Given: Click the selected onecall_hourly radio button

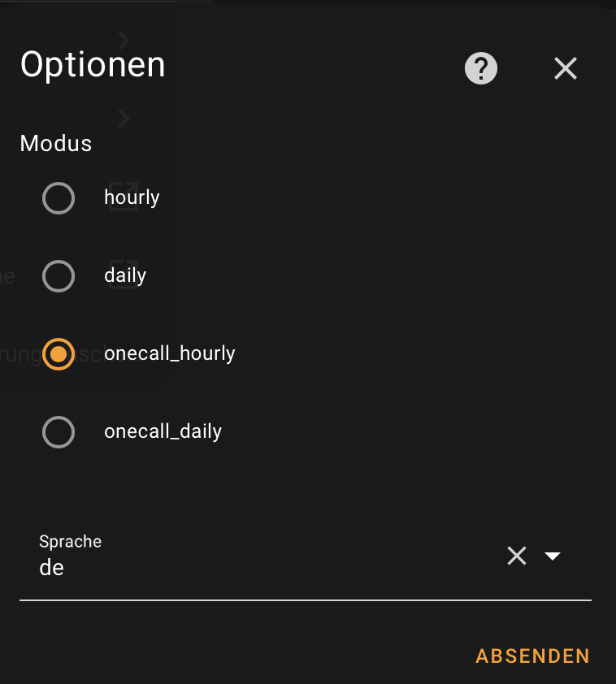Looking at the screenshot, I should pos(59,354).
